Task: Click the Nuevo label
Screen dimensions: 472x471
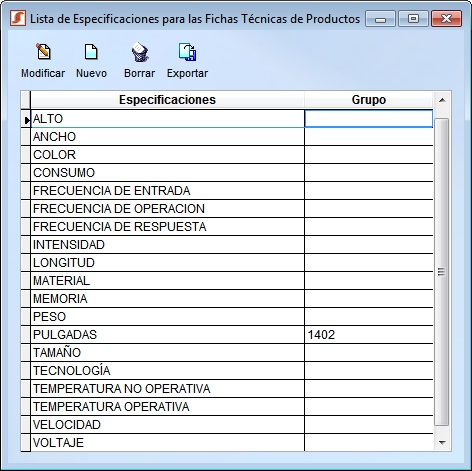Action: pos(91,73)
